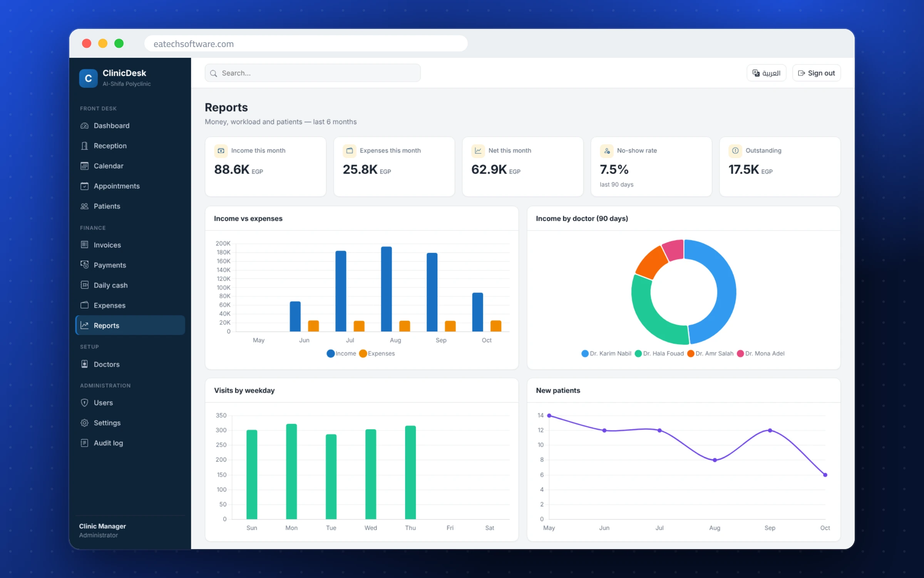Click the Settings gear icon
Viewport: 924px width, 578px height.
84,423
